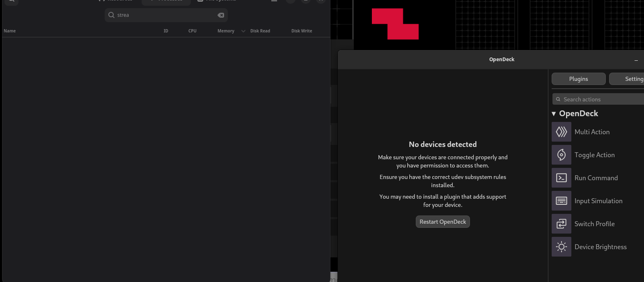Click Restart OpenDeck button
This screenshot has height=282, width=644.
pos(442,222)
